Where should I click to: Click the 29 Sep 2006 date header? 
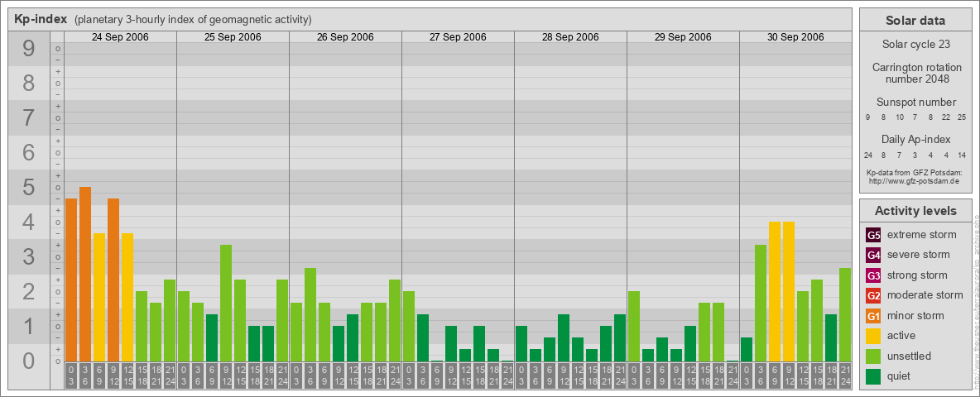(683, 37)
